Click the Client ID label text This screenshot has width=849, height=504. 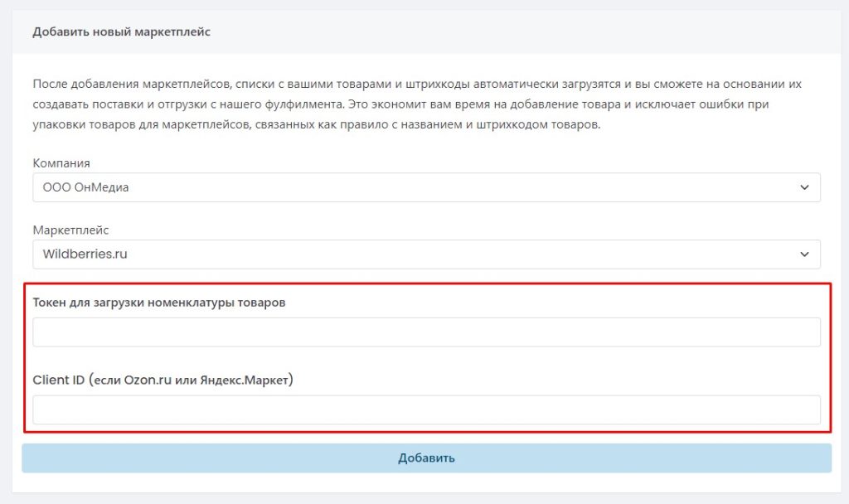point(163,380)
